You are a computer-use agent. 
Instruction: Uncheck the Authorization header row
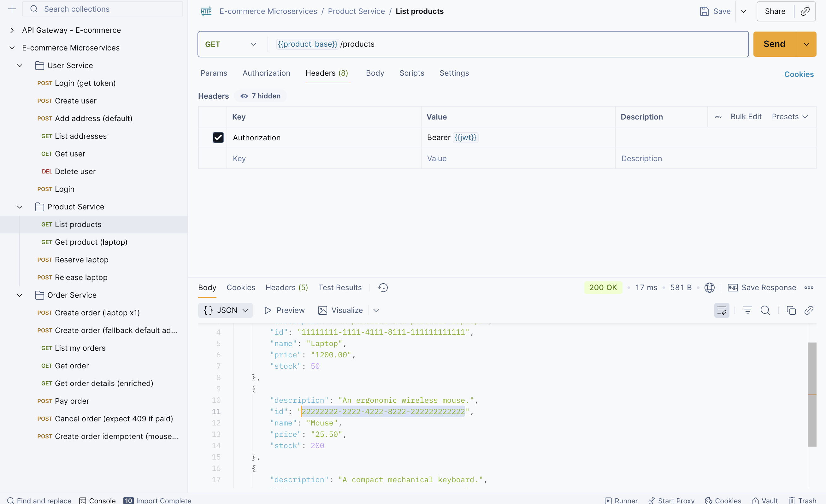(218, 138)
